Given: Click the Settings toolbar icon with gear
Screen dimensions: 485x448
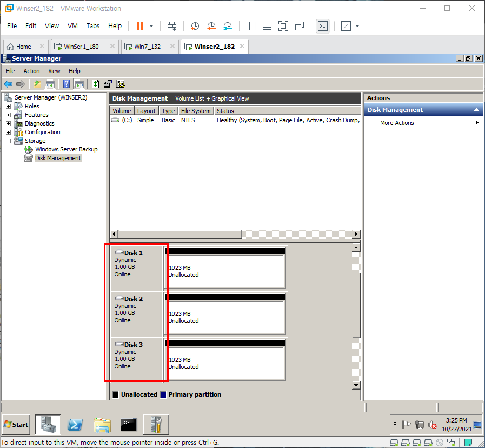Looking at the screenshot, I should 121,84.
